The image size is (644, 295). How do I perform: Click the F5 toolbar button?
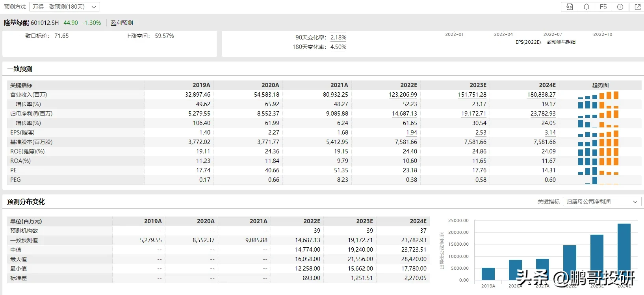(603, 7)
